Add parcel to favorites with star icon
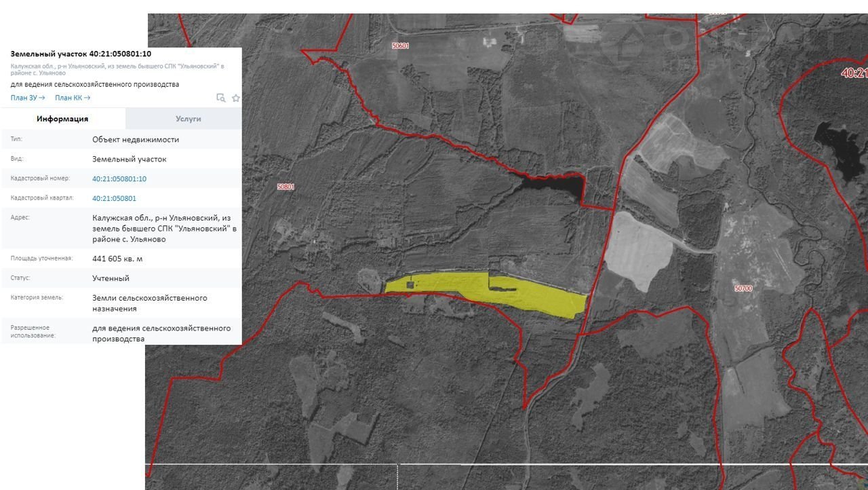The width and height of the screenshot is (868, 490). (236, 98)
